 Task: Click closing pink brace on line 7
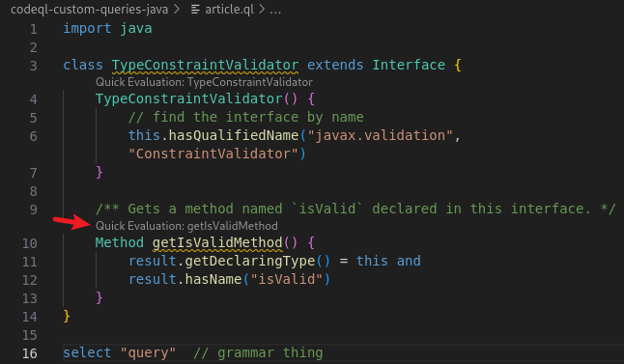tap(99, 172)
